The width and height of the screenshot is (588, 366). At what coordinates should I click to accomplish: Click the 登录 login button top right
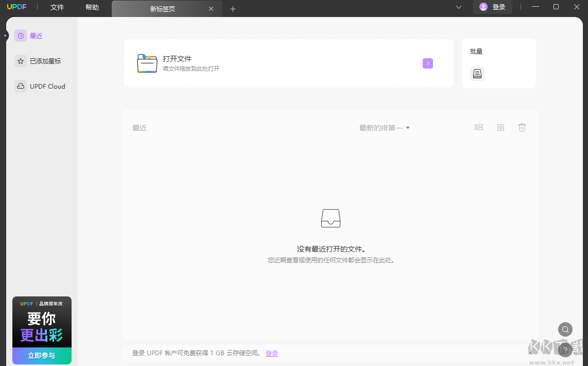click(x=493, y=7)
